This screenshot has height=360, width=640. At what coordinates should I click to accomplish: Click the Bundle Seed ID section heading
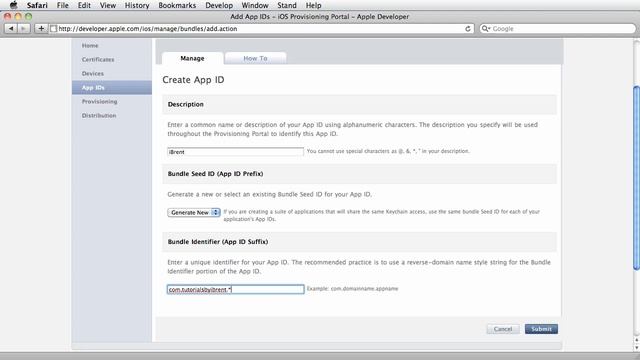click(216, 173)
